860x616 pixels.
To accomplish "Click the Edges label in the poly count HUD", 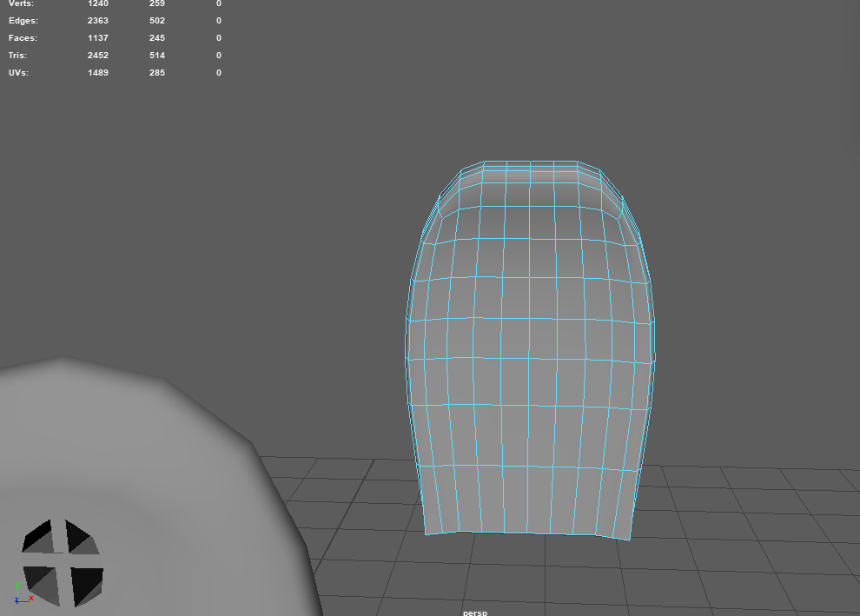I will coord(23,20).
